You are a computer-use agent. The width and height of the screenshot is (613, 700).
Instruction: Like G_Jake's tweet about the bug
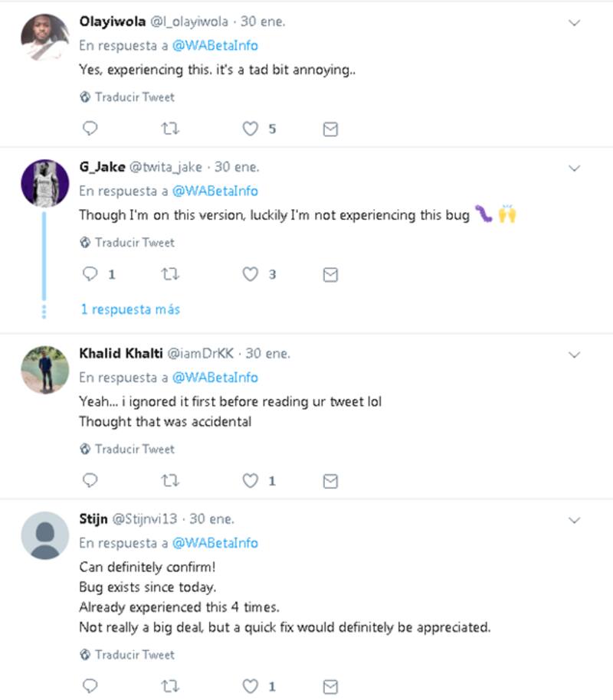[251, 274]
